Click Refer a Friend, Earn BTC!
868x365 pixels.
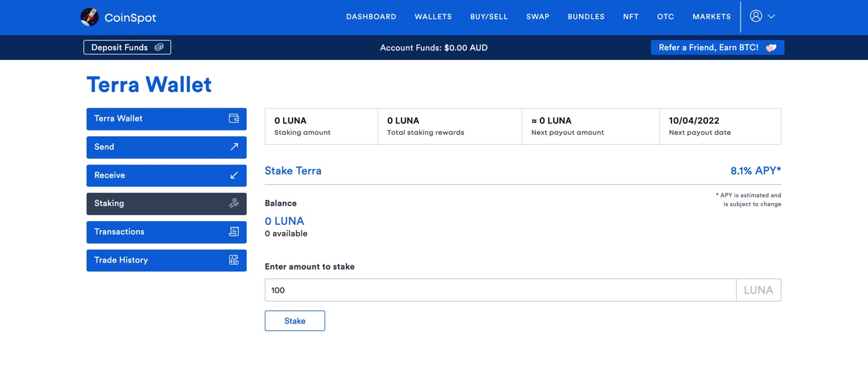717,47
